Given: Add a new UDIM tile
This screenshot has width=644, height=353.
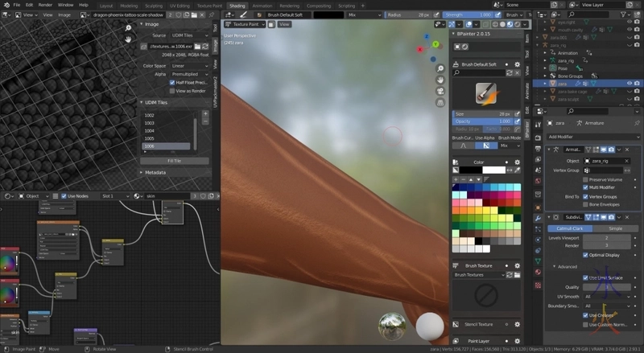Looking at the screenshot, I should [205, 113].
